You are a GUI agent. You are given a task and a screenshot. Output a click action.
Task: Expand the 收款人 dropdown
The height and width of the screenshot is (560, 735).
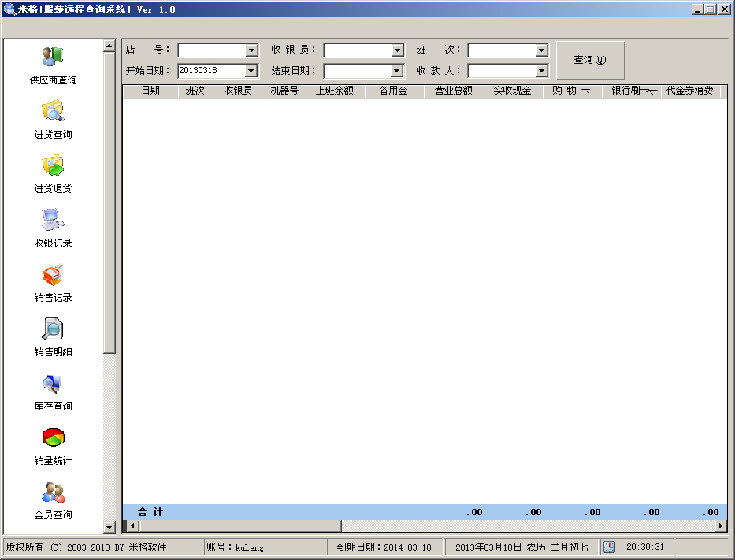541,71
